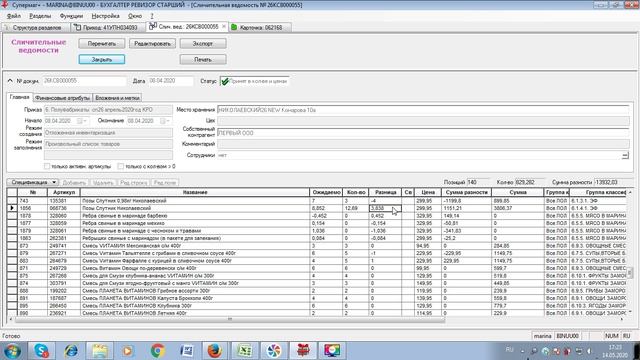Switch to the Финансовые атрибуты tab
640x360 pixels.
tap(62, 98)
